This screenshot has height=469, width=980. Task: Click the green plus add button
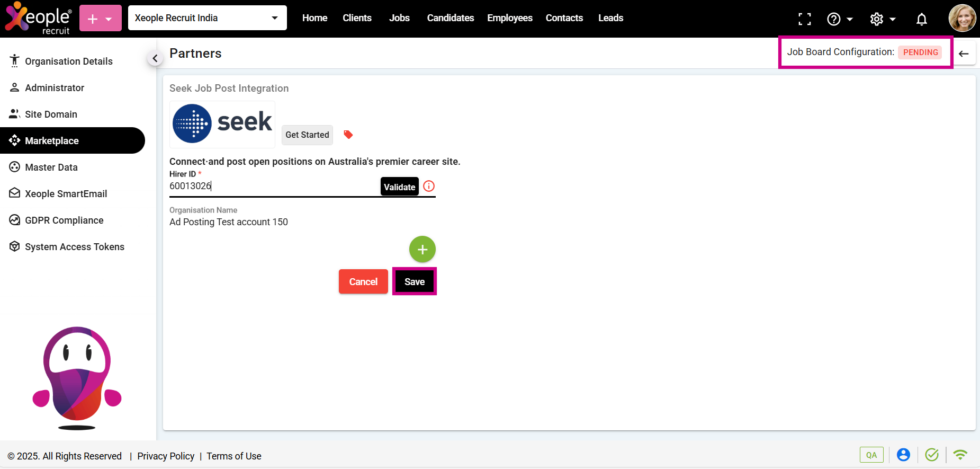point(422,249)
